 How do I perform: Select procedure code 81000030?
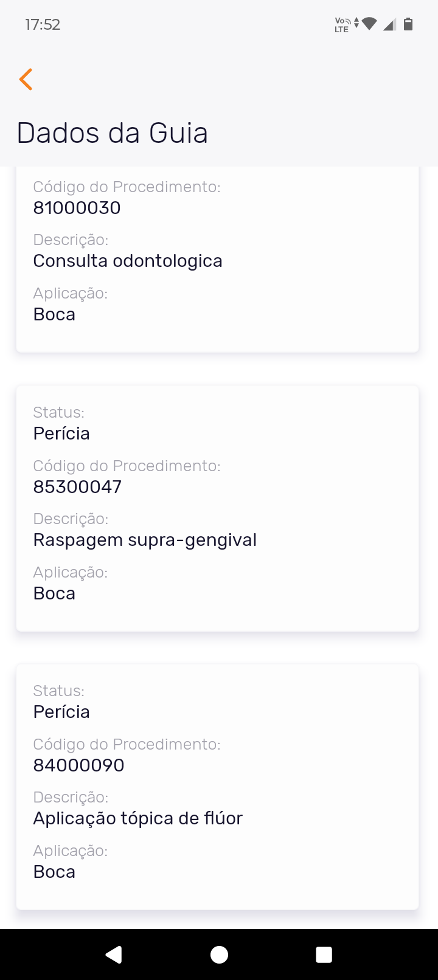tap(77, 208)
